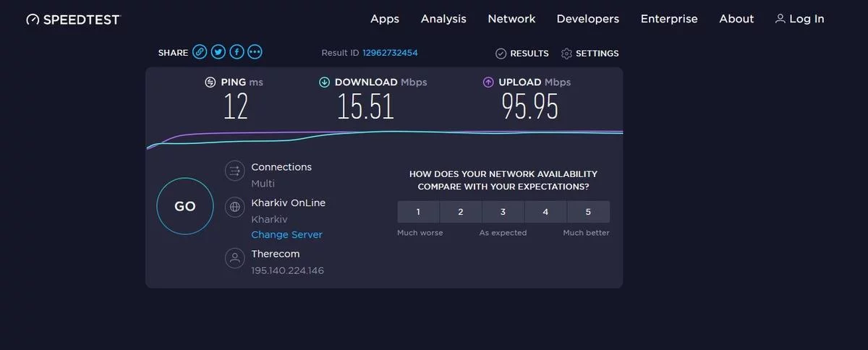Select rating 3 as expected

[x=503, y=212]
